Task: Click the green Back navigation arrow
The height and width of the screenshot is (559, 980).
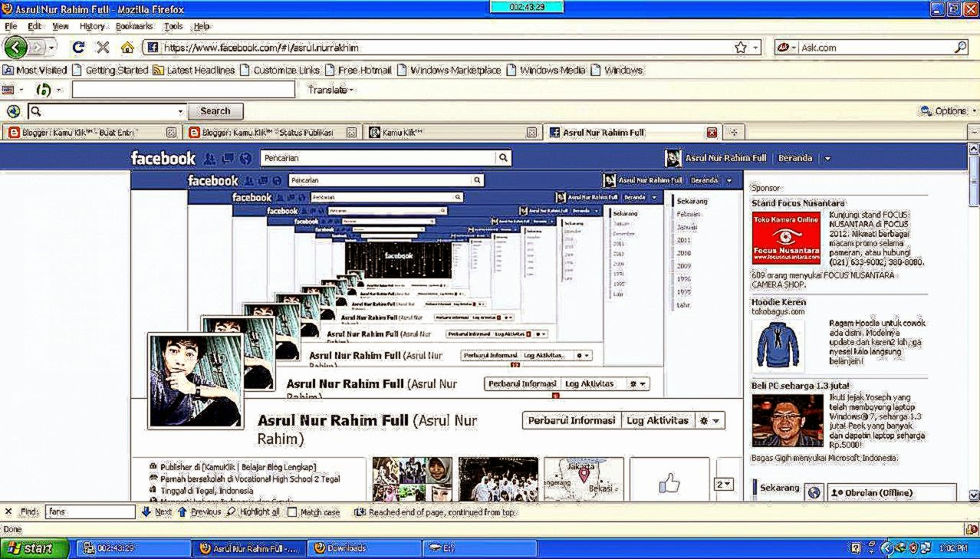Action: (x=15, y=48)
